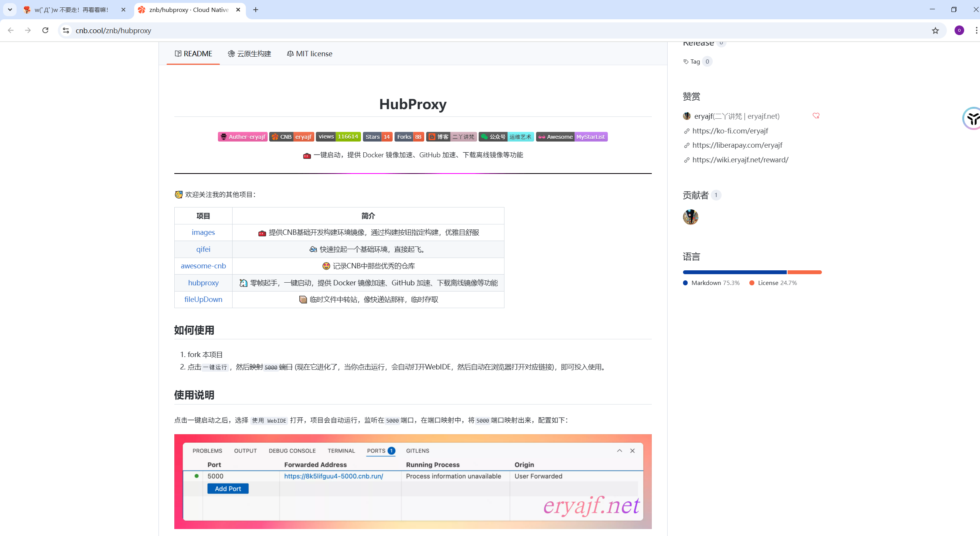Click the HubProxy heading
The image size is (980, 536).
[413, 104]
